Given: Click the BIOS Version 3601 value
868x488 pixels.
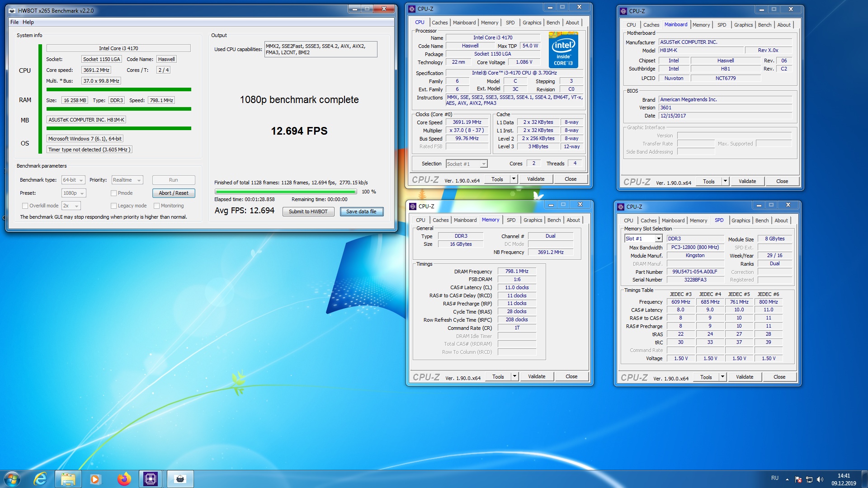Looking at the screenshot, I should 725,108.
